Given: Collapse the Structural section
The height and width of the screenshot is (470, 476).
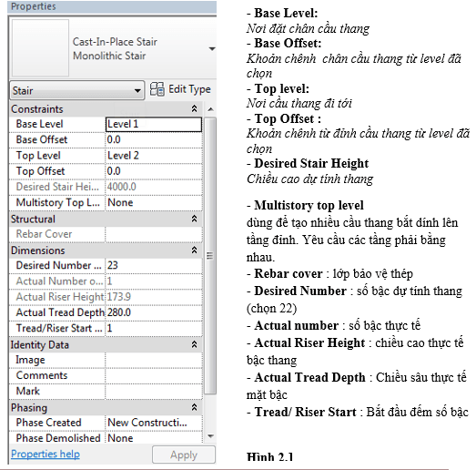Looking at the screenshot, I should (194, 219).
